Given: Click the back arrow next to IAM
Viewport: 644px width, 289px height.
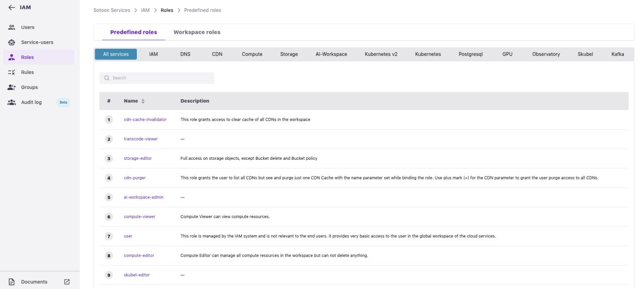Looking at the screenshot, I should pyautogui.click(x=12, y=8).
